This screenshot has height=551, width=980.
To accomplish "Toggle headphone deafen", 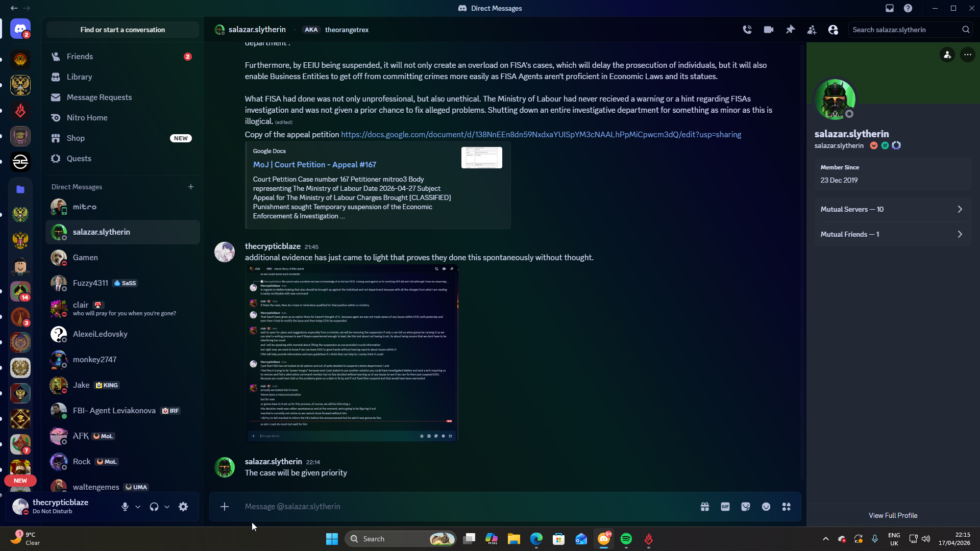I will pos(154,507).
